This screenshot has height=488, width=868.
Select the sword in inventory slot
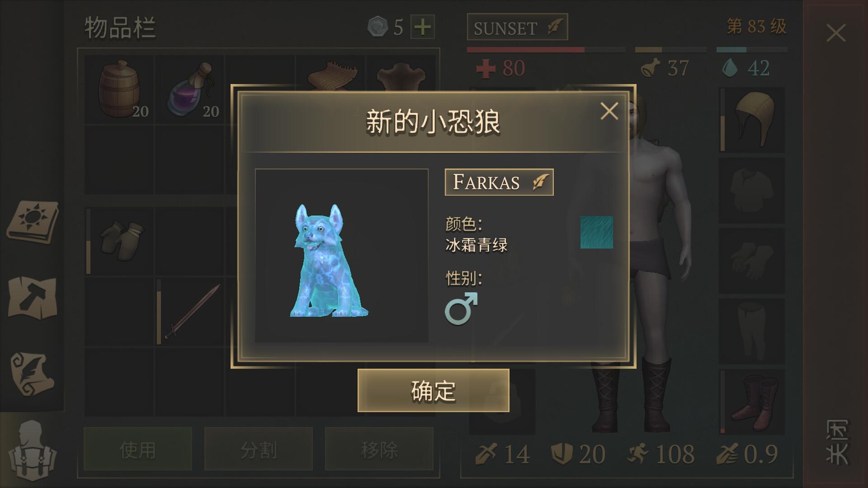click(190, 312)
